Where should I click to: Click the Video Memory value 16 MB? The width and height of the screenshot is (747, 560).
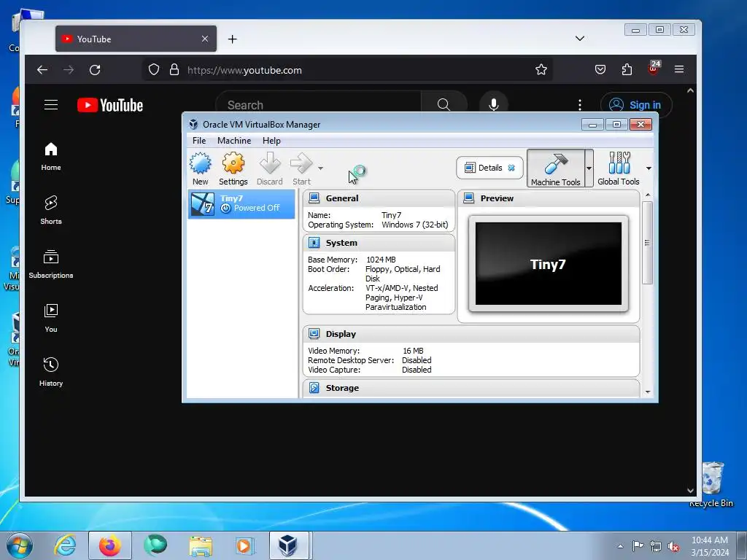[x=413, y=351]
